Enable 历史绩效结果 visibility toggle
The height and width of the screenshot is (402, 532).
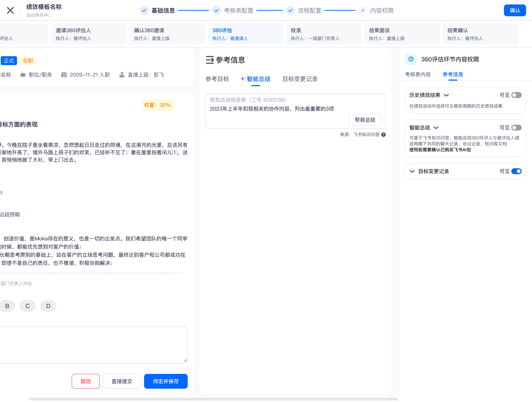tap(516, 95)
